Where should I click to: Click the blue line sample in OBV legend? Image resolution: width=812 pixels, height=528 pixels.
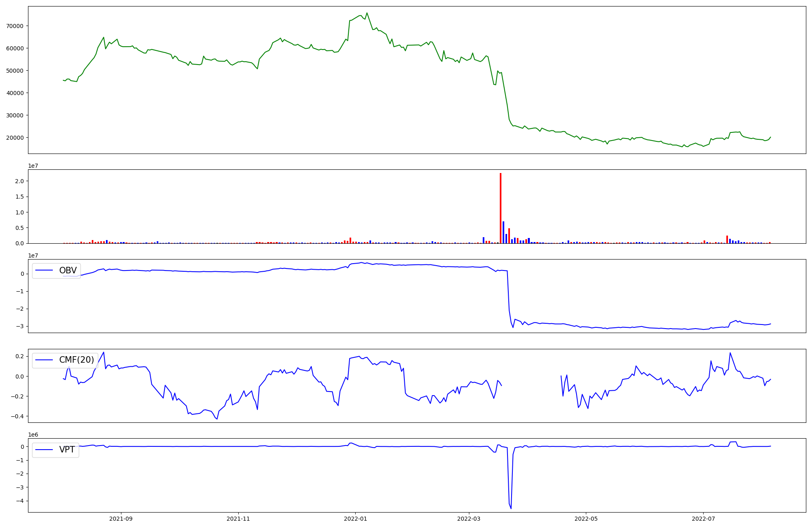click(x=44, y=270)
